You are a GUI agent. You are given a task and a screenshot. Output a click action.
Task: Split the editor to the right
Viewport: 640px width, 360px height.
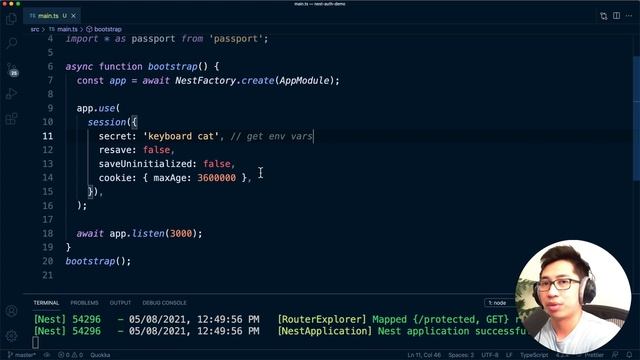(x=616, y=16)
